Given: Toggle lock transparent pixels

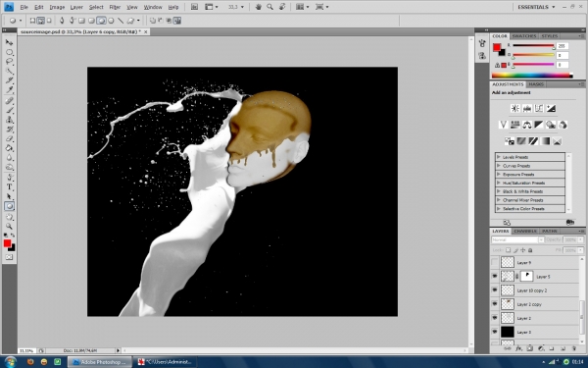Looking at the screenshot, I should pos(508,250).
